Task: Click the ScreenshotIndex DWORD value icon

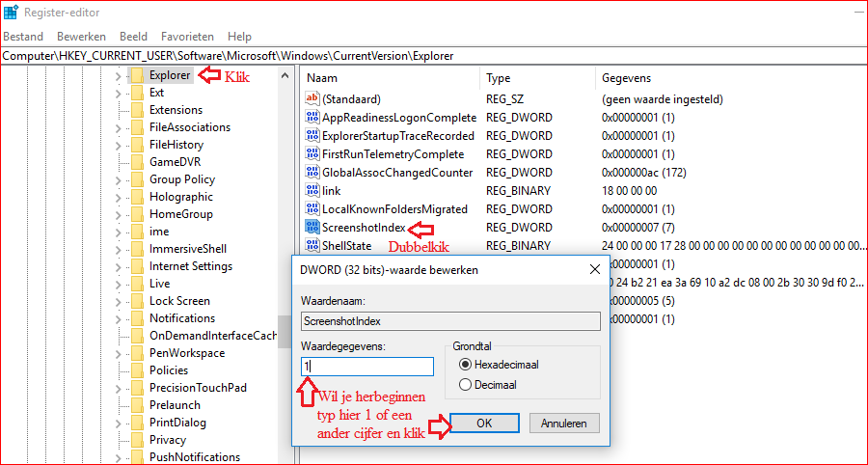Action: (312, 227)
